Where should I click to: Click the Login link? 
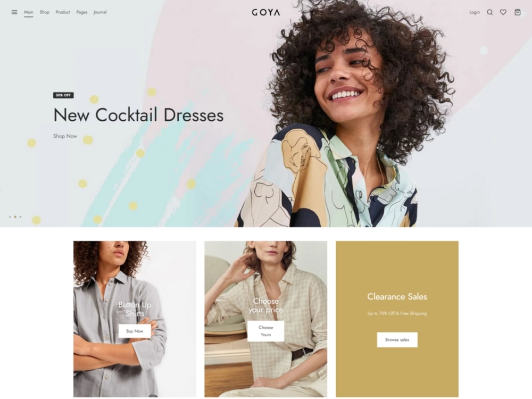[x=475, y=12]
